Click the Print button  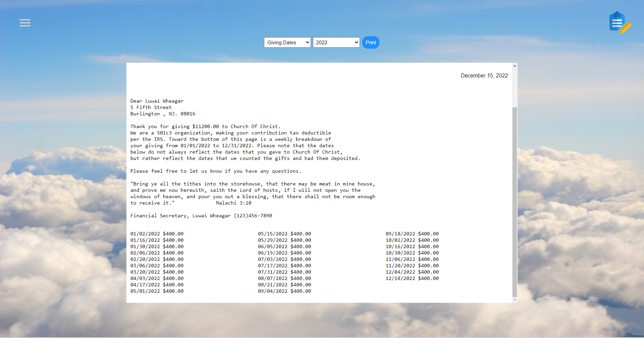[371, 43]
